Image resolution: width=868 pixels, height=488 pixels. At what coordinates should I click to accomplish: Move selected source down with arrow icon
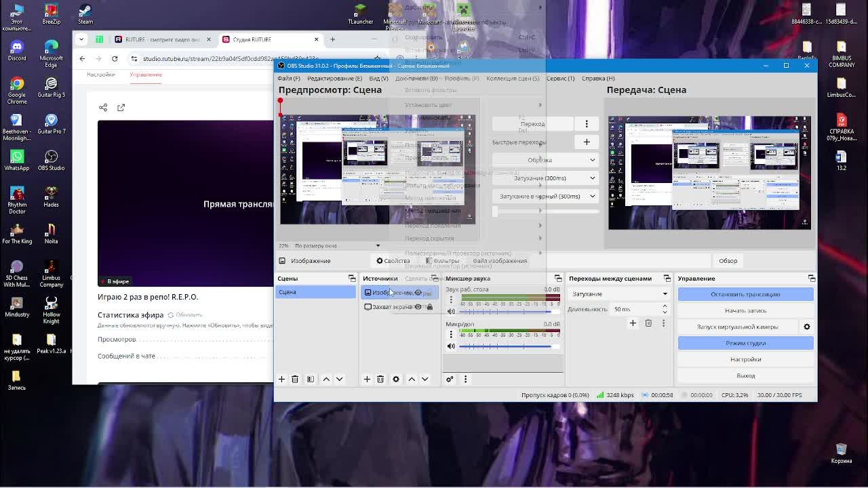pos(425,379)
